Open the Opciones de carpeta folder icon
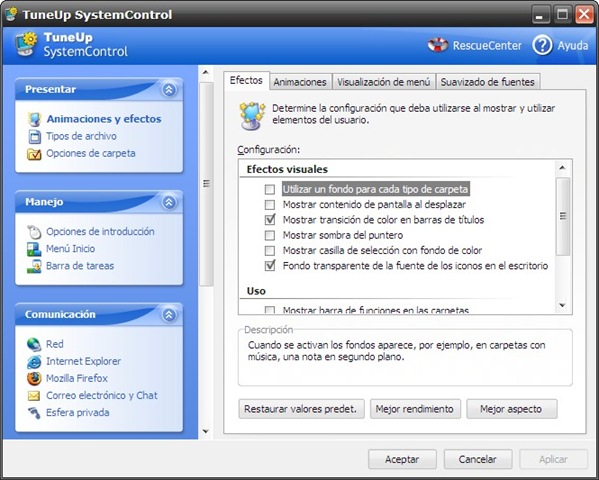The height and width of the screenshot is (480, 599). pyautogui.click(x=34, y=154)
